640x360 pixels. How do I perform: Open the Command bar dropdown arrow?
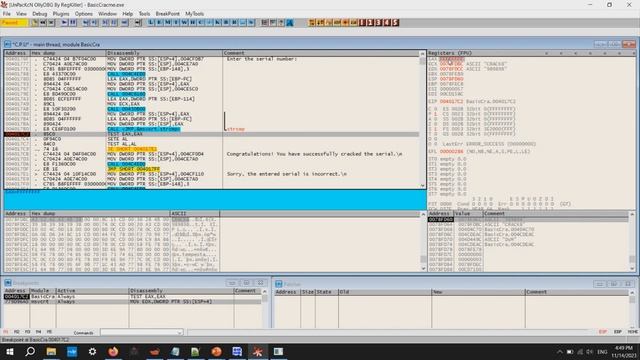[x=179, y=333]
